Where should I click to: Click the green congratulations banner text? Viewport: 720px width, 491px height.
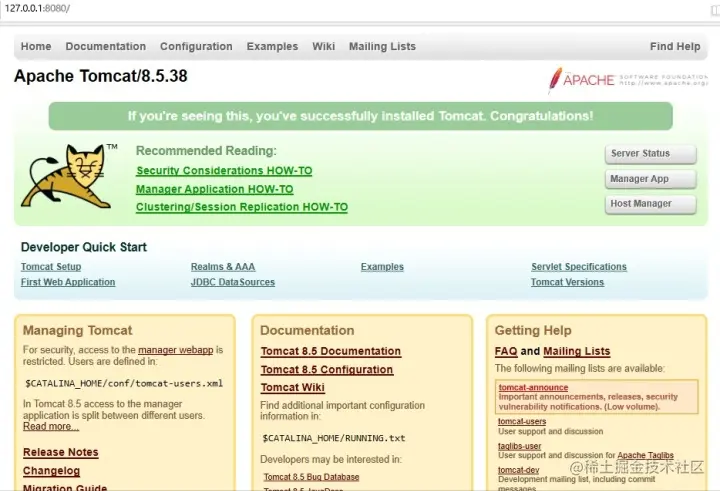pos(360,116)
